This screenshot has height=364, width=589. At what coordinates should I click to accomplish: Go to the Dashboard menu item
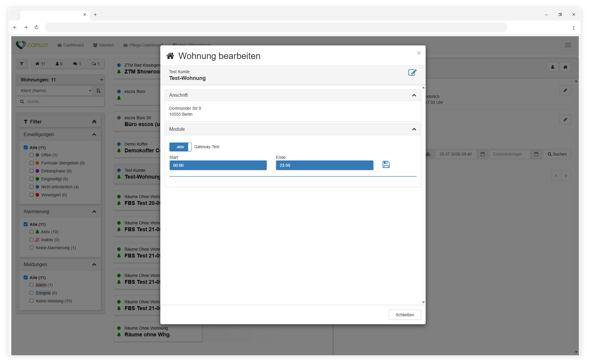tap(71, 45)
